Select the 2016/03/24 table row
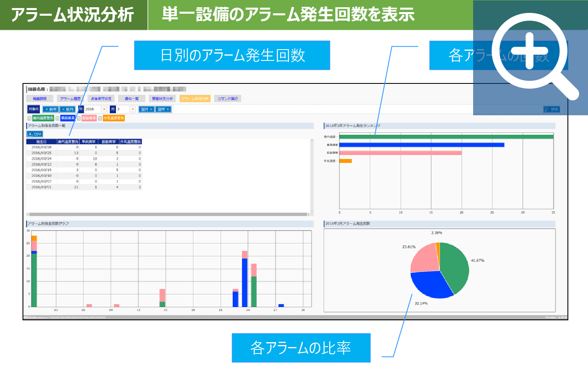The height and width of the screenshot is (370, 588). click(x=84, y=159)
